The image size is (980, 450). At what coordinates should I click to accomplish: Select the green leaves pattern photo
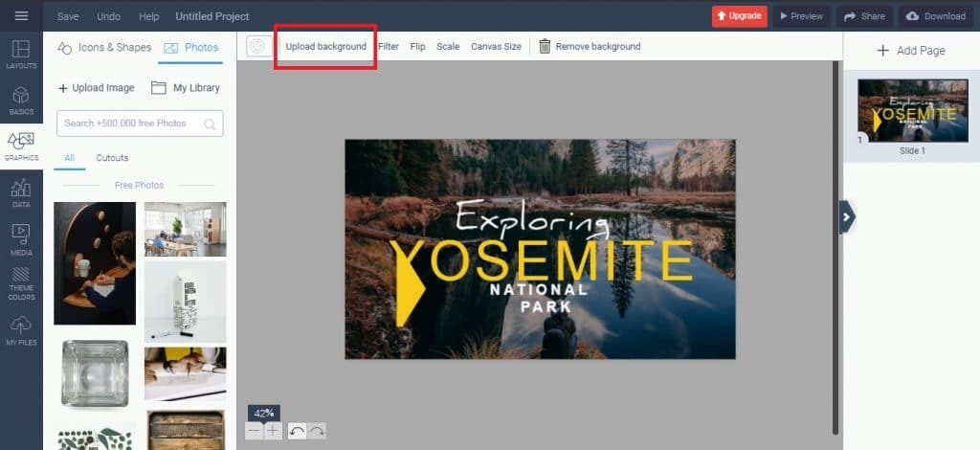coord(95,437)
